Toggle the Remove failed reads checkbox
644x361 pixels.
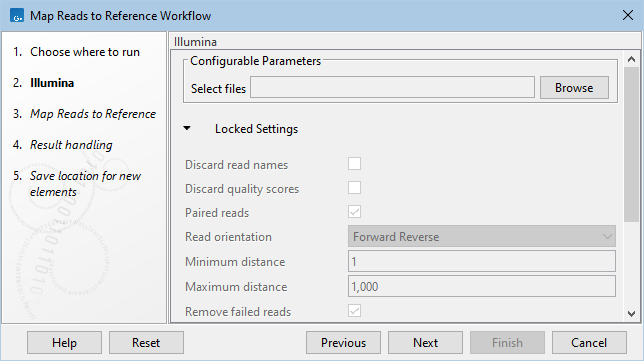click(354, 311)
